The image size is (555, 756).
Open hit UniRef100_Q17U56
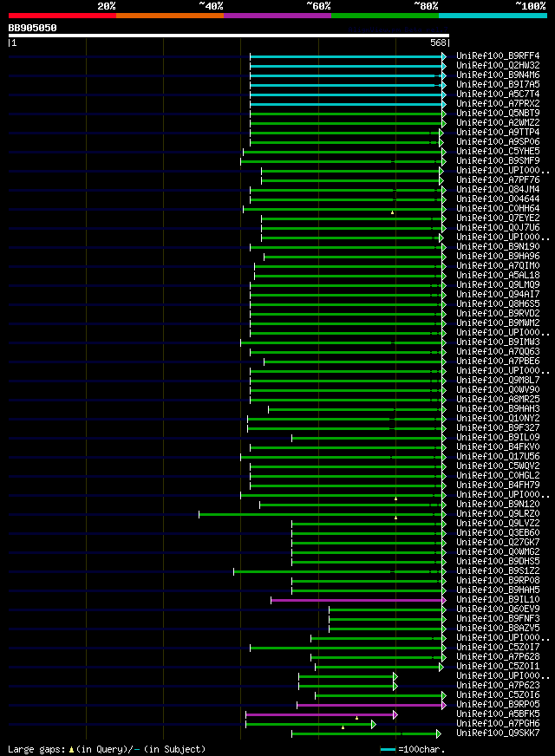(498, 457)
